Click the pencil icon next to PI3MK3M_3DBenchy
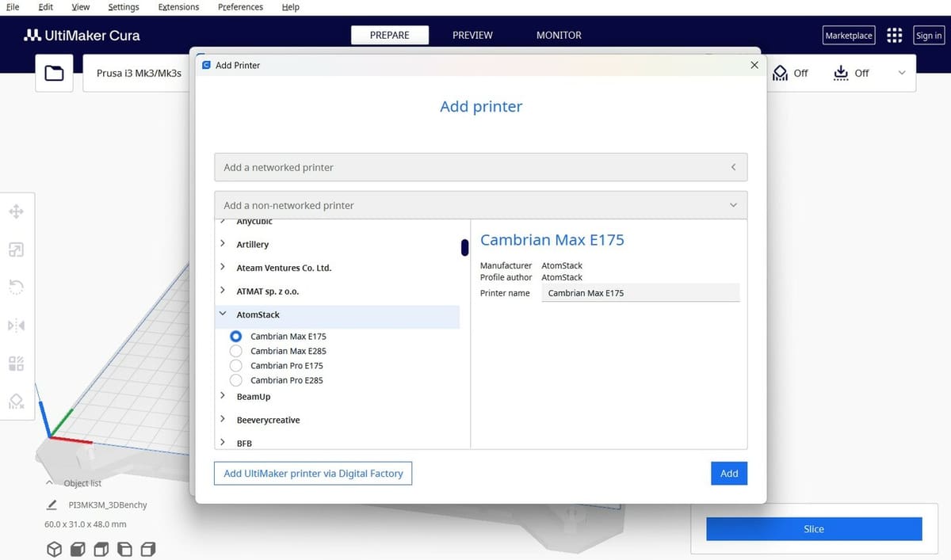Screen dimensions: 951x560 pyautogui.click(x=52, y=505)
